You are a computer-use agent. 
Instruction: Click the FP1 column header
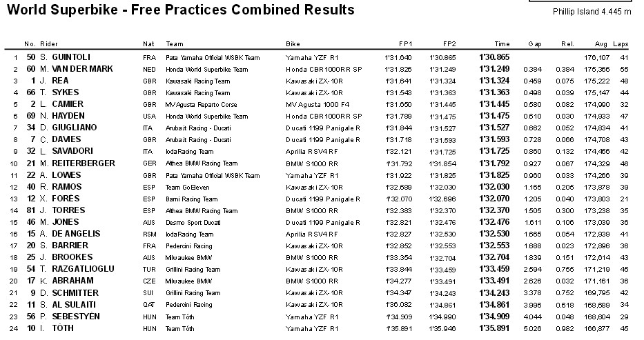[405, 44]
